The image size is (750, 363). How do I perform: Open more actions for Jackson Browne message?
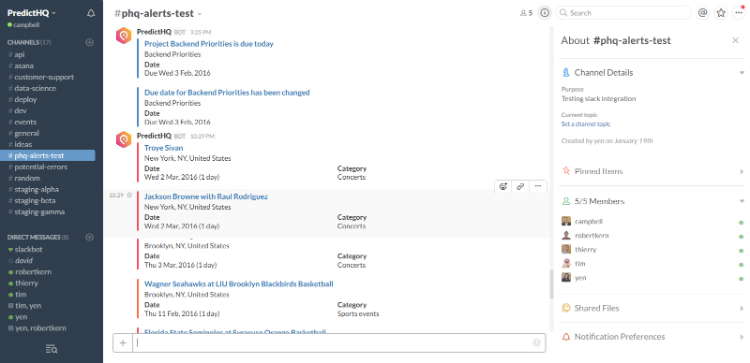[x=538, y=187]
